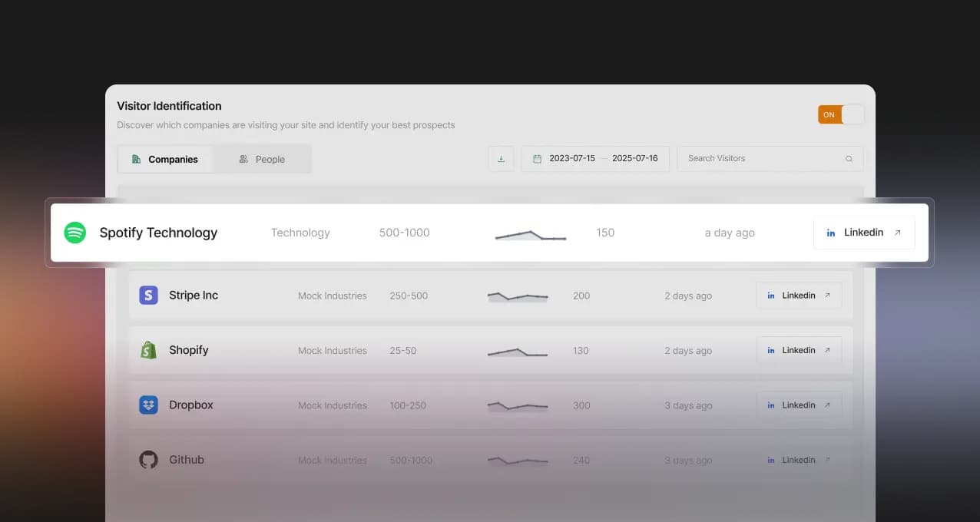Click the Shopify bag icon
The height and width of the screenshot is (522, 980).
click(x=148, y=349)
